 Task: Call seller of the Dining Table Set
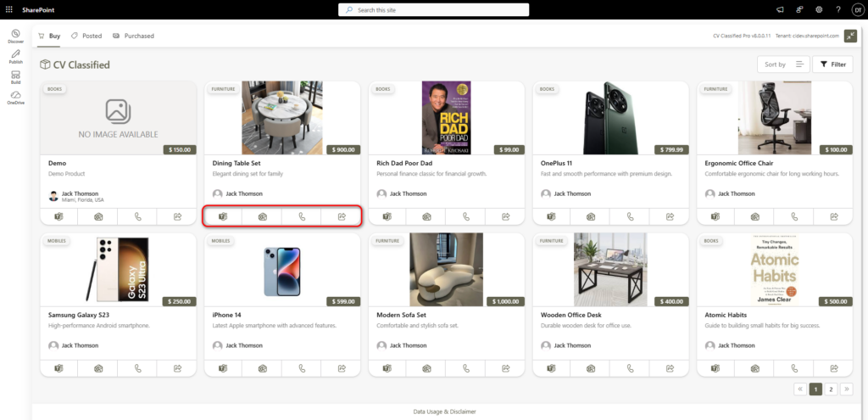pos(302,216)
